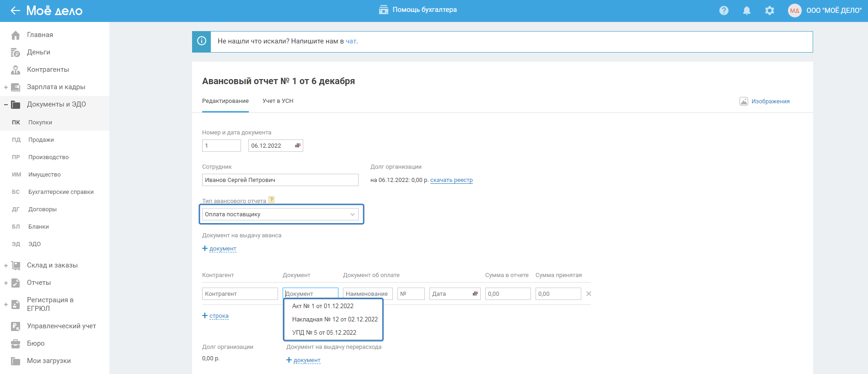Click the document number field

coord(221,145)
